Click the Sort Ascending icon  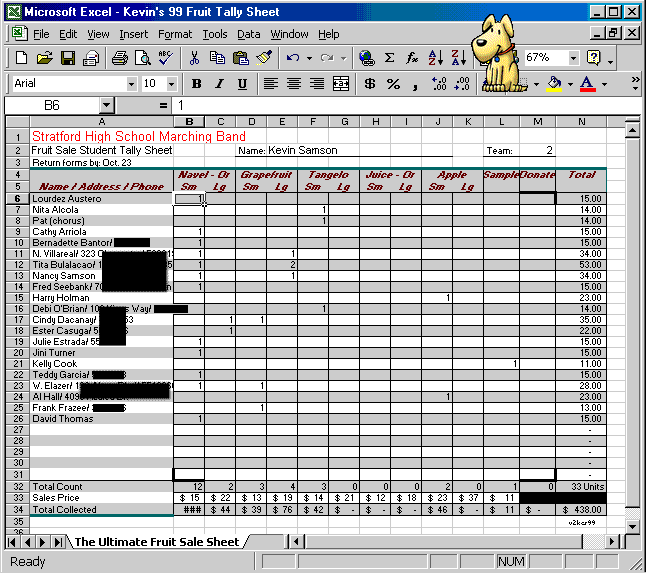435,59
